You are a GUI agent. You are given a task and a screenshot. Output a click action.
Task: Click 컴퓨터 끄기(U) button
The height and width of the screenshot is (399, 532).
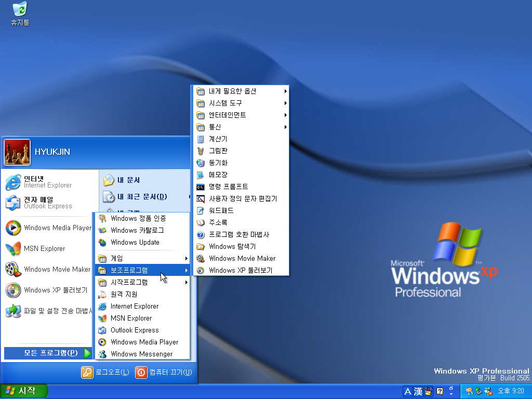point(164,372)
